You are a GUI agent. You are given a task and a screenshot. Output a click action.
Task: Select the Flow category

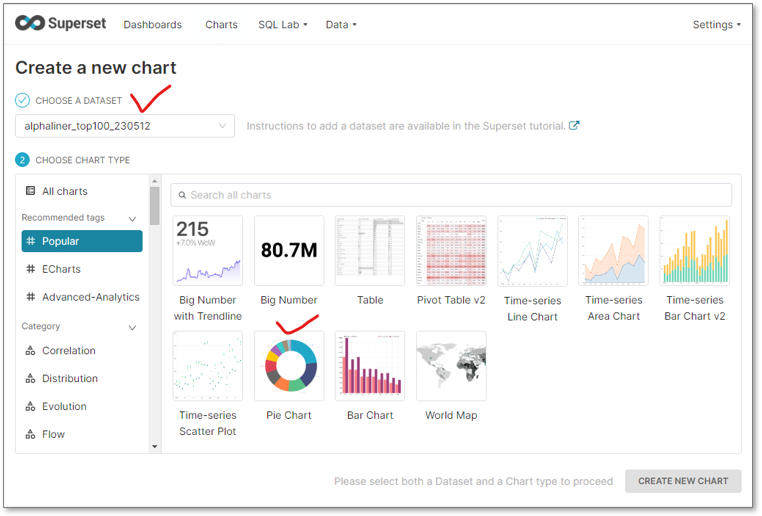[x=82, y=434]
